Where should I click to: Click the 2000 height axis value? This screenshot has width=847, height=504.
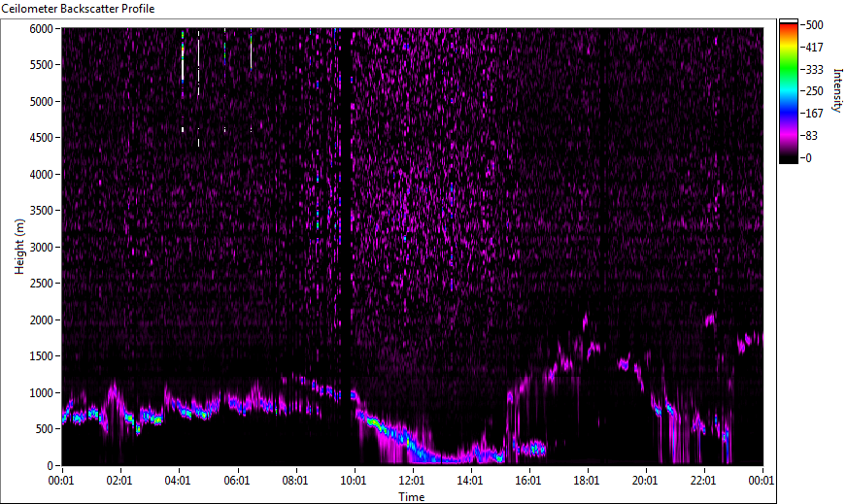point(42,320)
